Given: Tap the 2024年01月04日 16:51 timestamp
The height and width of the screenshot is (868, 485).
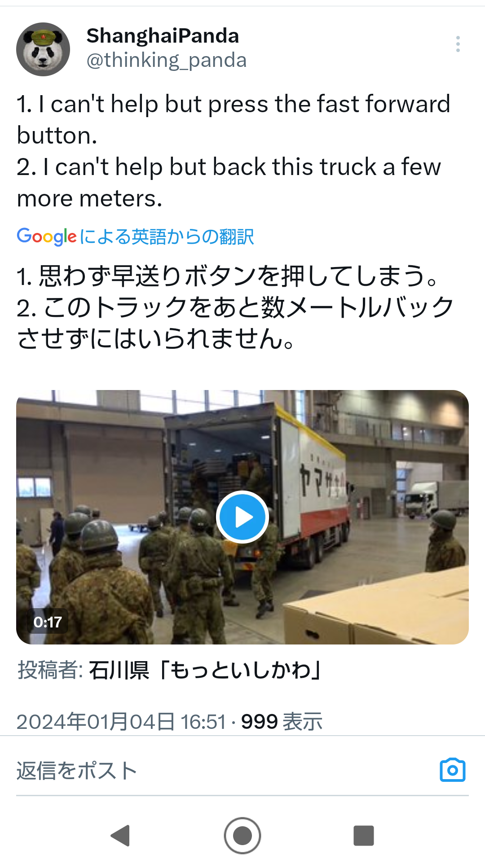Looking at the screenshot, I should click(x=121, y=722).
